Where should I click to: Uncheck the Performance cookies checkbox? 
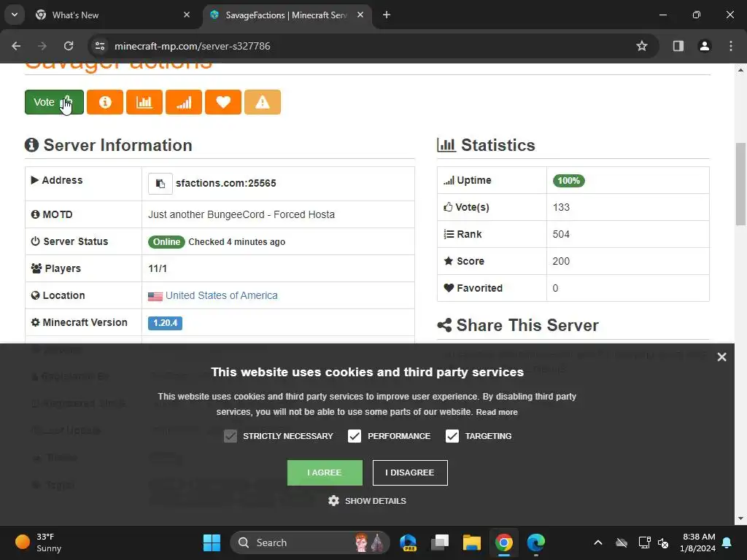(355, 436)
